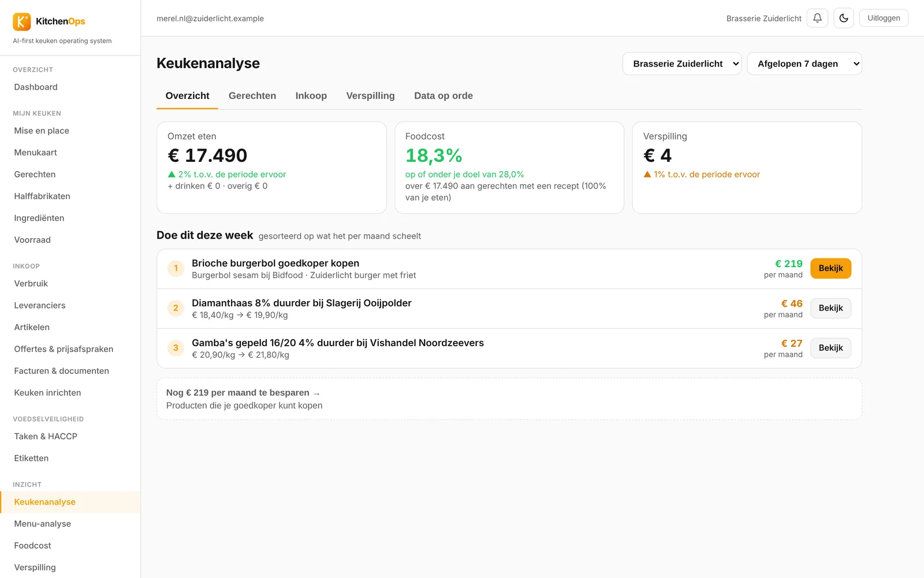The image size is (924, 578).
Task: View the Brioche burgerbol saving via Bekijk
Action: 830,268
